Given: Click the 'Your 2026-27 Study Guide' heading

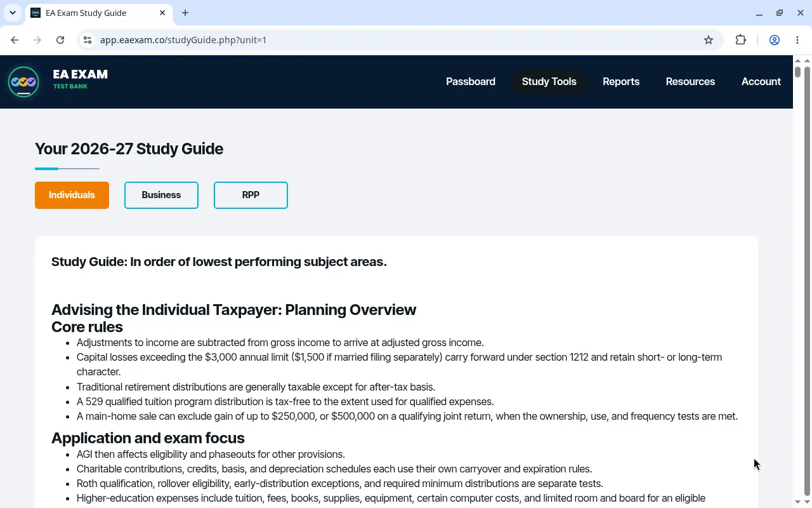Looking at the screenshot, I should (129, 149).
